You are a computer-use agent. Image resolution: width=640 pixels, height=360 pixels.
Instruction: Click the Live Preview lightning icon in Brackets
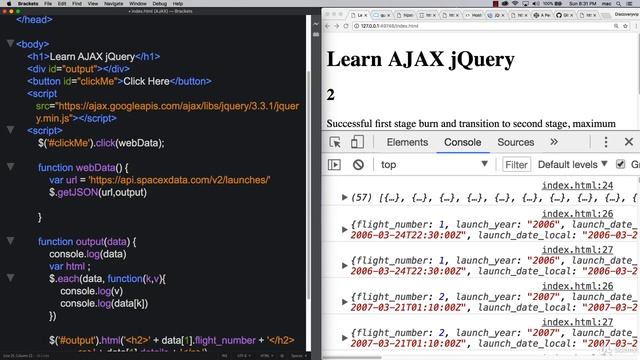point(316,24)
